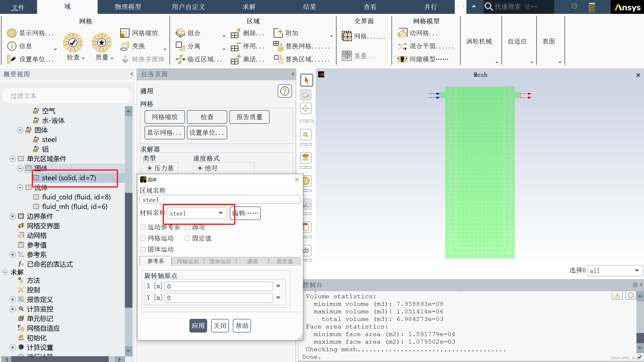Enable the 固体运动 checkbox

pyautogui.click(x=143, y=249)
